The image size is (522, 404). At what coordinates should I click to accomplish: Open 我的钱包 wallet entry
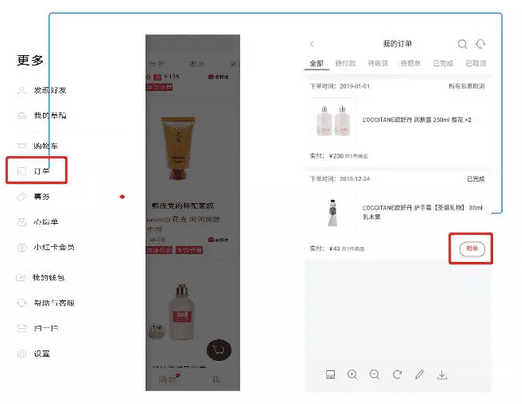click(40, 277)
